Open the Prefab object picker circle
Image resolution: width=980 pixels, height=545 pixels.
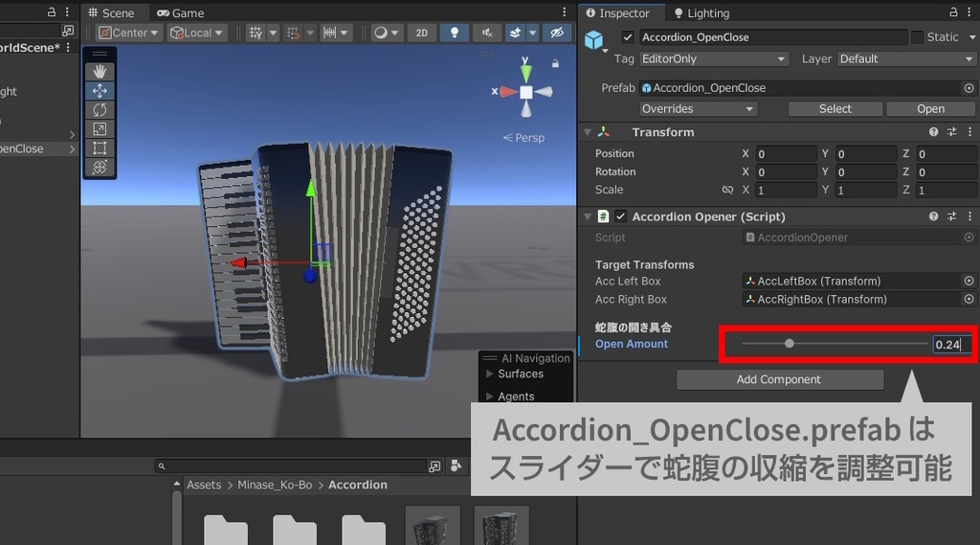[x=969, y=88]
